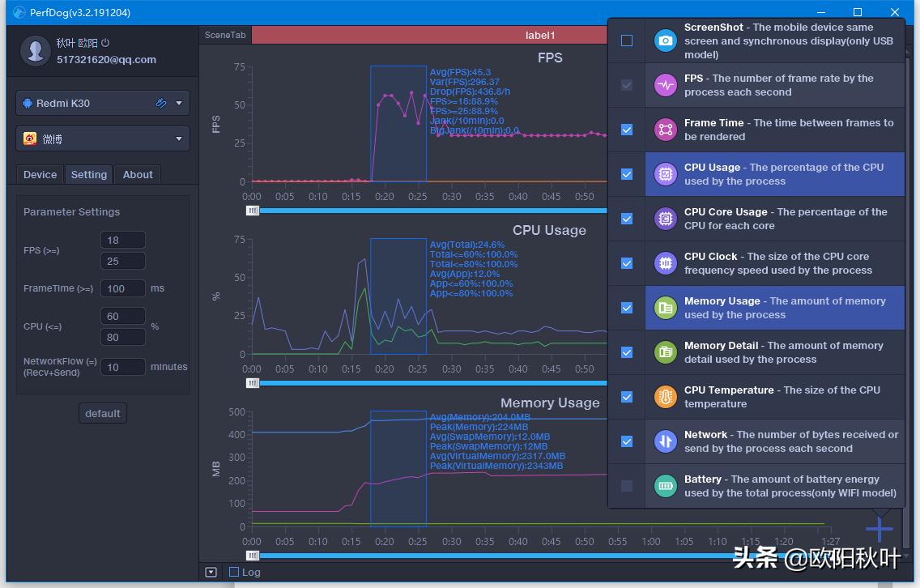The image size is (920, 588).
Task: Switch to the Device tab
Action: (x=40, y=174)
